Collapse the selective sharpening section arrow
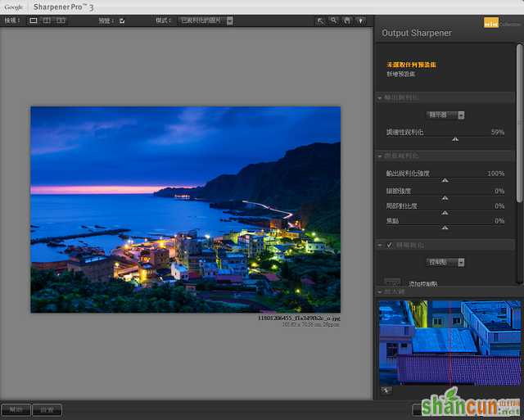 (380, 246)
